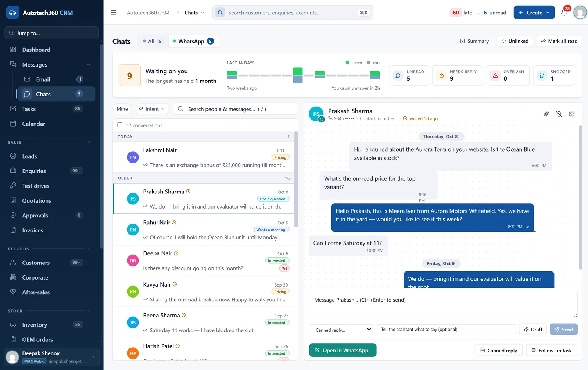Click the sign-out icon beside Deepak Shenoy
This screenshot has height=370, width=588.
click(x=92, y=357)
